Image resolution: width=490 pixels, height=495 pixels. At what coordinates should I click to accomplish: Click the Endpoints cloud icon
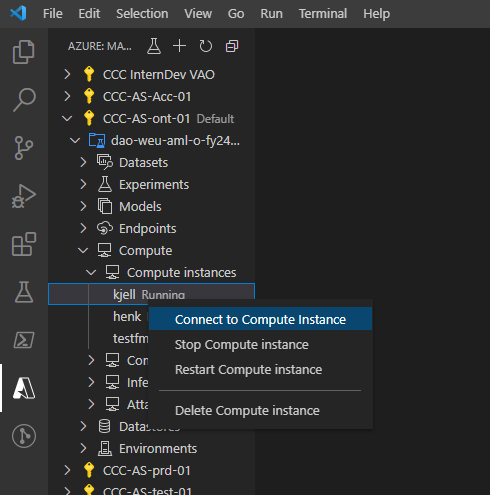105,228
